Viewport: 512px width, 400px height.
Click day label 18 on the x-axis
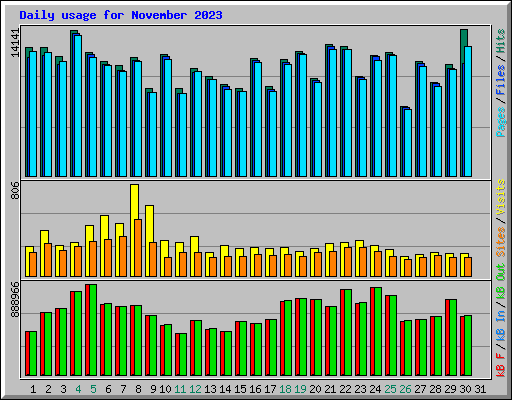tap(285, 389)
